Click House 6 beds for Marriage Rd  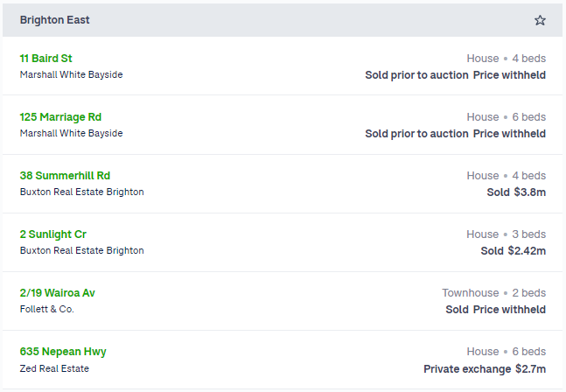[x=507, y=117]
